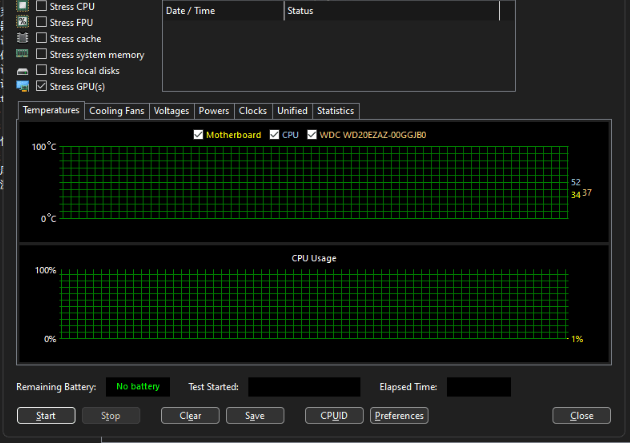Click the Stress cache chip icon
Viewport: 630px width, 444px height.
point(22,38)
